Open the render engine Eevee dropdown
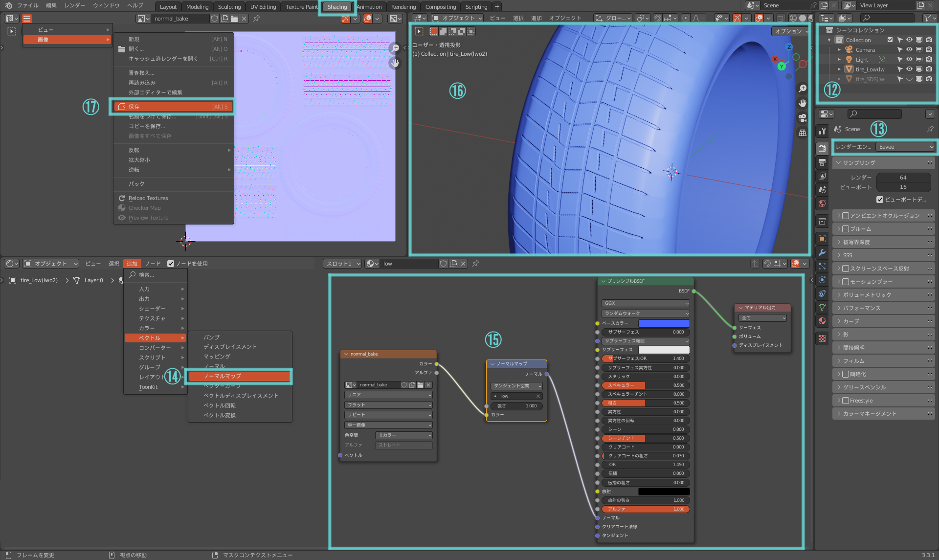 [905, 147]
